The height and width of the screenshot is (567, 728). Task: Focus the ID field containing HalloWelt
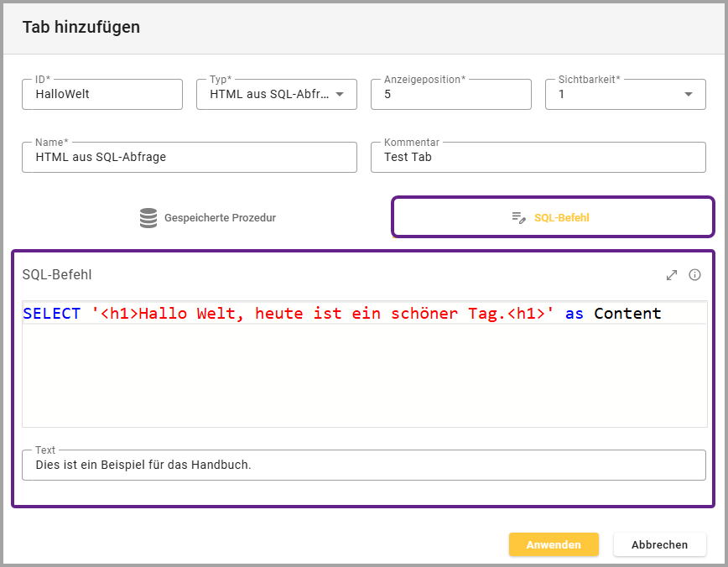click(x=102, y=94)
